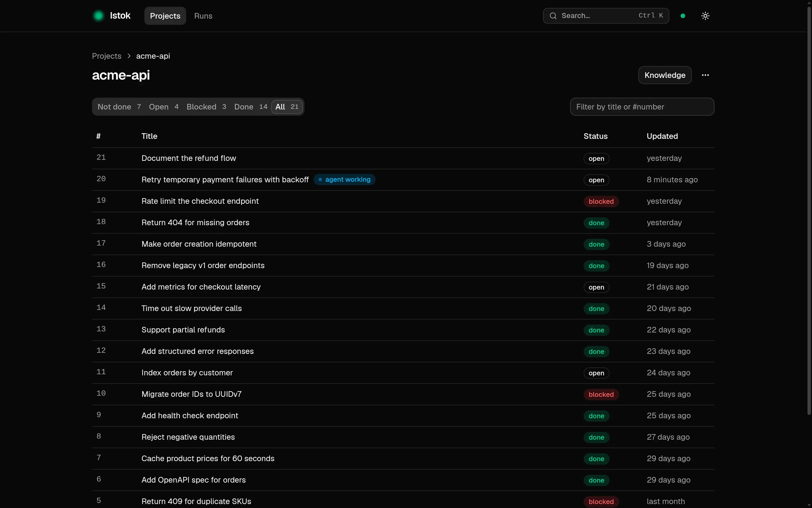Open Add metrics for checkout latency
The width and height of the screenshot is (812, 508).
pyautogui.click(x=201, y=287)
